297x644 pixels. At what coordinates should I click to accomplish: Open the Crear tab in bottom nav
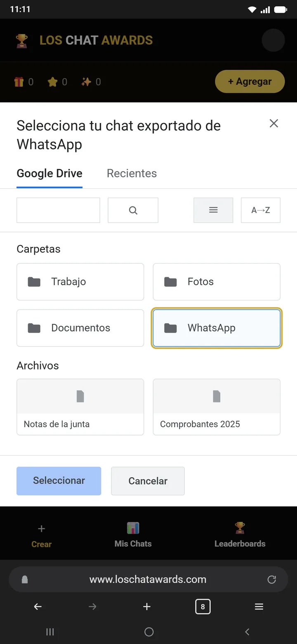[x=42, y=536]
